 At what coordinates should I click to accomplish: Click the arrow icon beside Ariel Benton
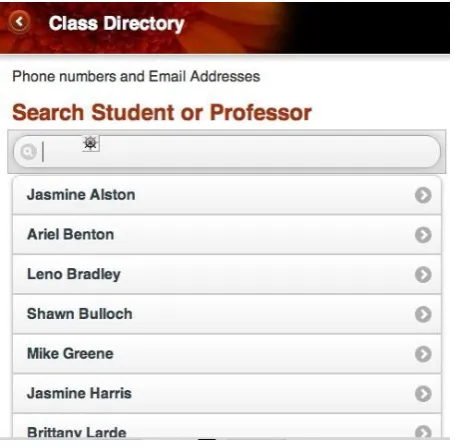[423, 235]
